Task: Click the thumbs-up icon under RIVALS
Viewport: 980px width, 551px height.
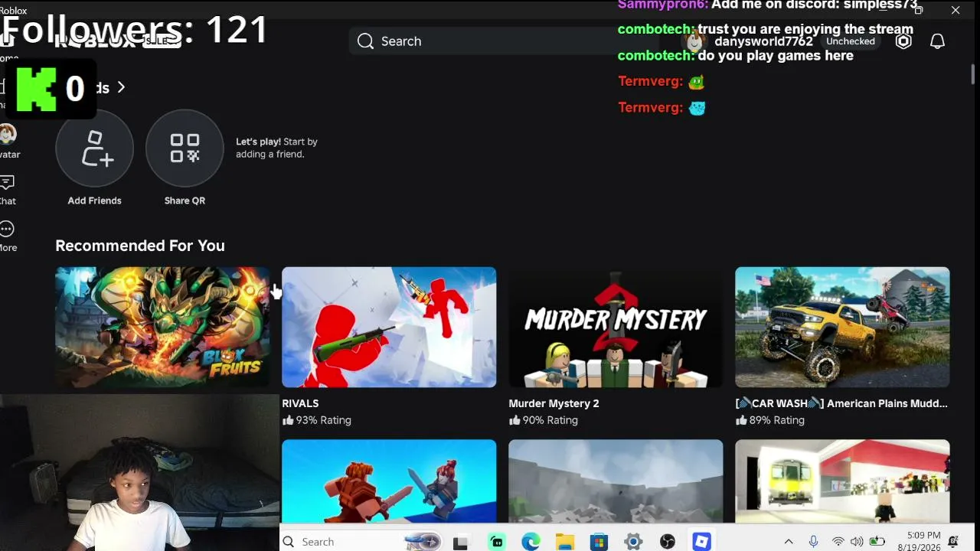Action: 288,420
